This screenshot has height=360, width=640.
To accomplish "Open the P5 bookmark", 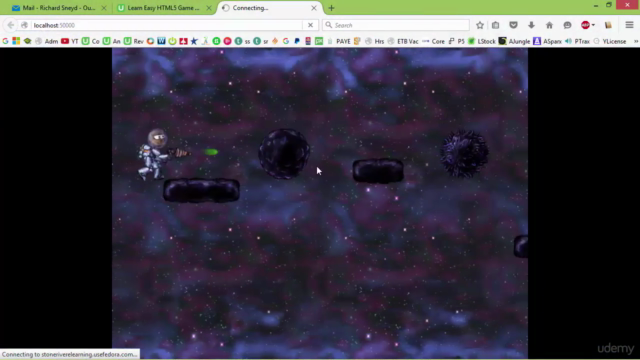I will (x=457, y=41).
